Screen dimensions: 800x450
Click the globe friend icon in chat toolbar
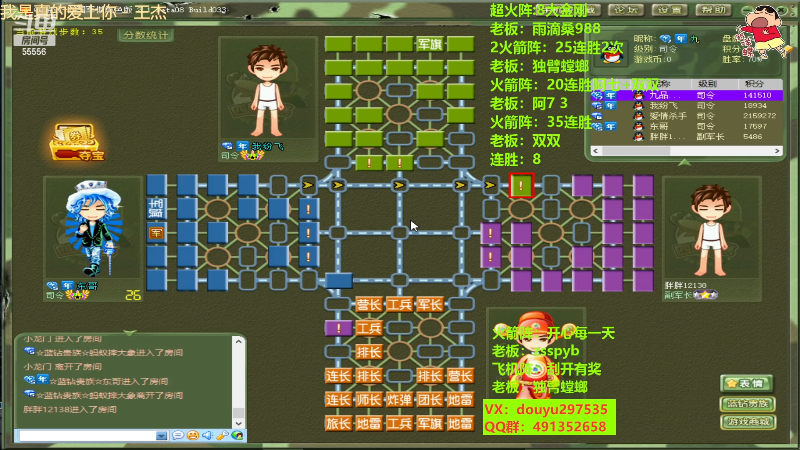[x=237, y=435]
